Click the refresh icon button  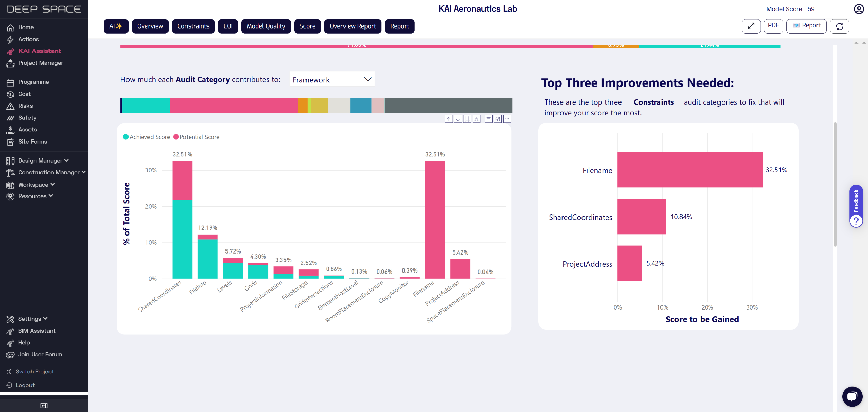point(839,26)
